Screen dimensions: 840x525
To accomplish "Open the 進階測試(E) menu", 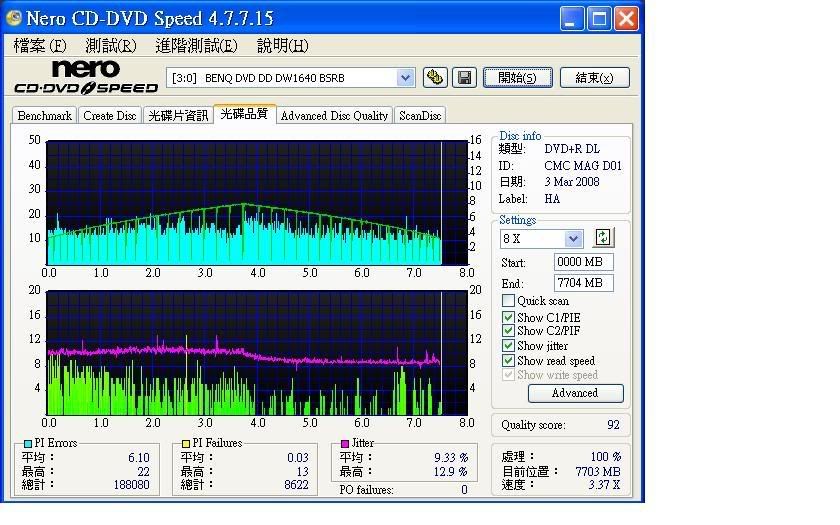I will click(x=196, y=46).
